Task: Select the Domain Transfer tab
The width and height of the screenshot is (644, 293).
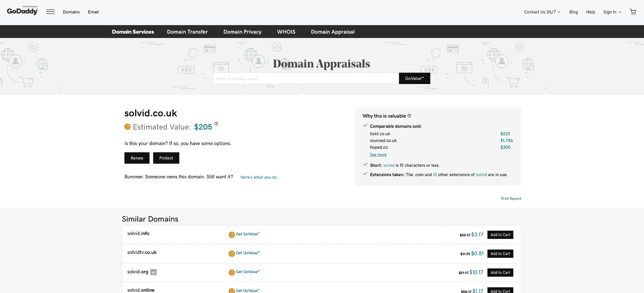Action: click(x=187, y=32)
